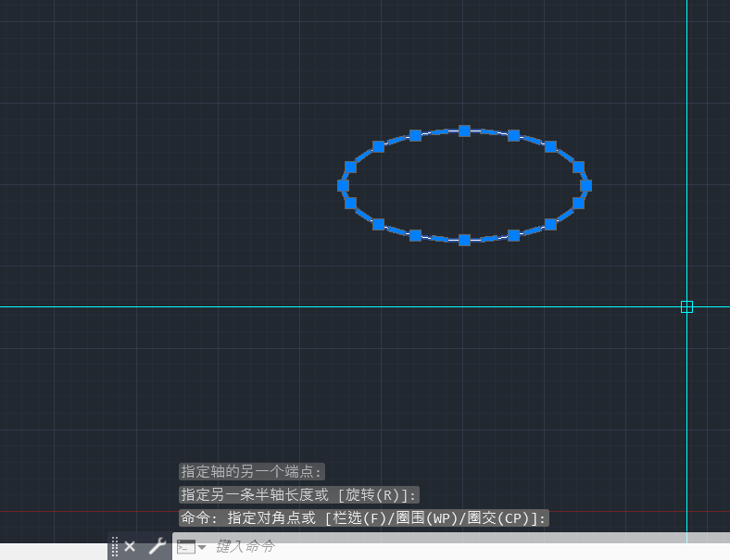Click grip immediately right of bottommost grip
The height and width of the screenshot is (560, 730).
pyautogui.click(x=513, y=235)
